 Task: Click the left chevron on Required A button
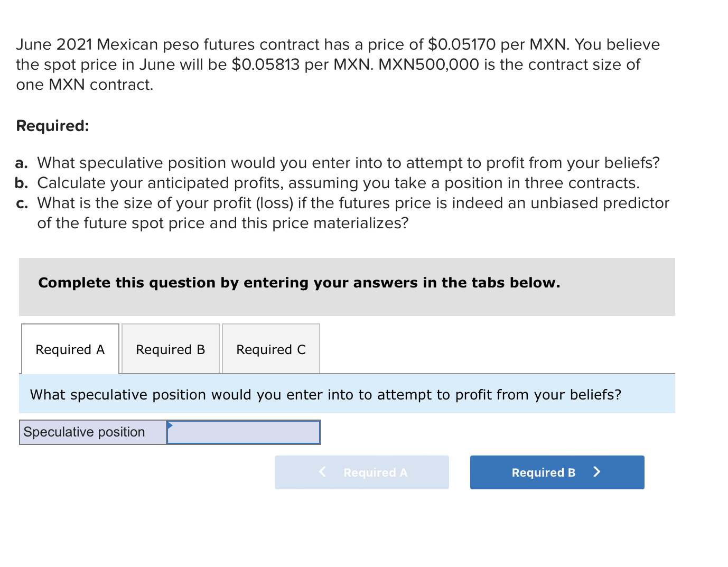point(322,471)
